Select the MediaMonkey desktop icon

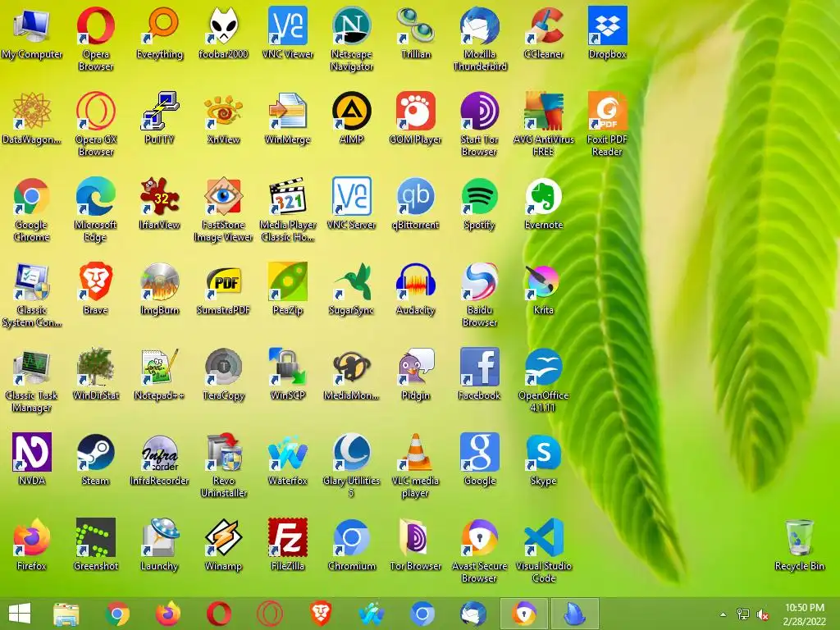click(351, 374)
